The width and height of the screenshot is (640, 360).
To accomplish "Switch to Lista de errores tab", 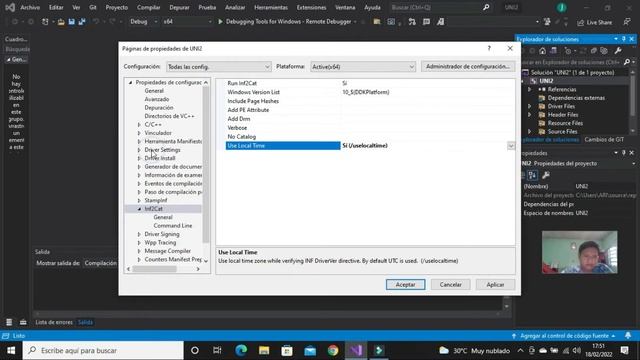I will click(x=54, y=322).
